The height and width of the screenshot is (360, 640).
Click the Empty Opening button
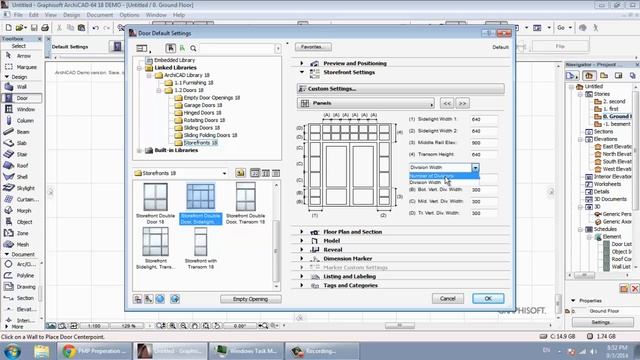pos(251,299)
